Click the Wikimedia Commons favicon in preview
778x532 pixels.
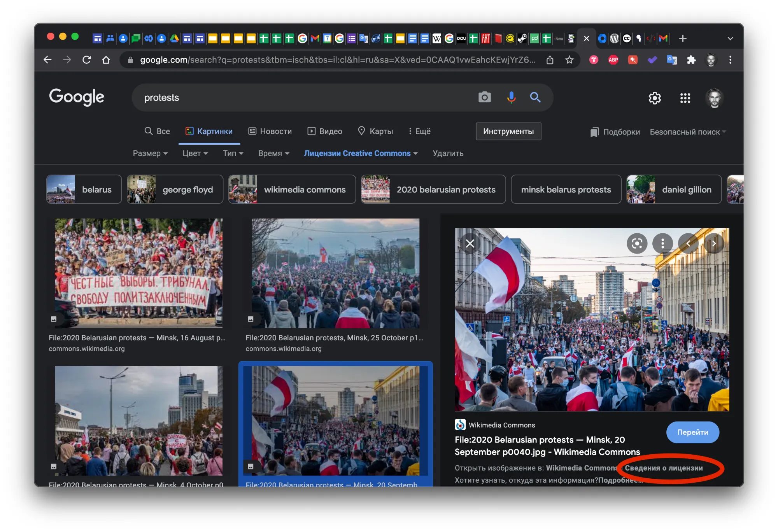pos(460,425)
